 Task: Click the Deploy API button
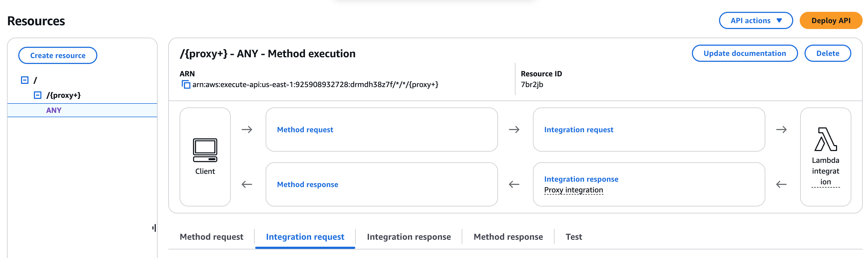coord(831,20)
